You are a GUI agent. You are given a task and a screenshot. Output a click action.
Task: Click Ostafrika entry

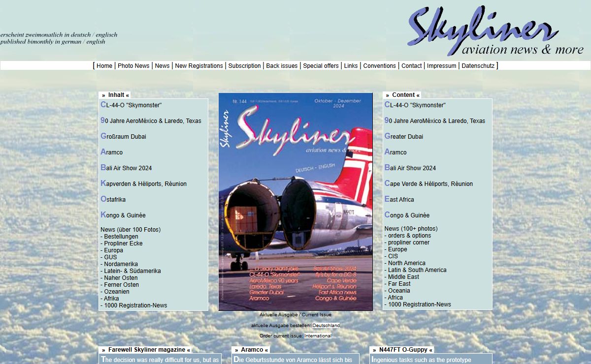point(113,199)
